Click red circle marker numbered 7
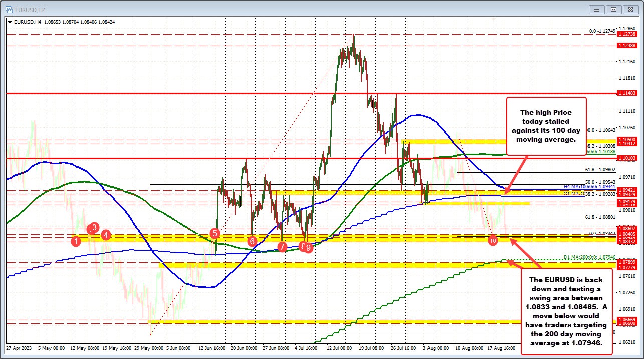Viewport: 644px width, 359px height. click(282, 247)
